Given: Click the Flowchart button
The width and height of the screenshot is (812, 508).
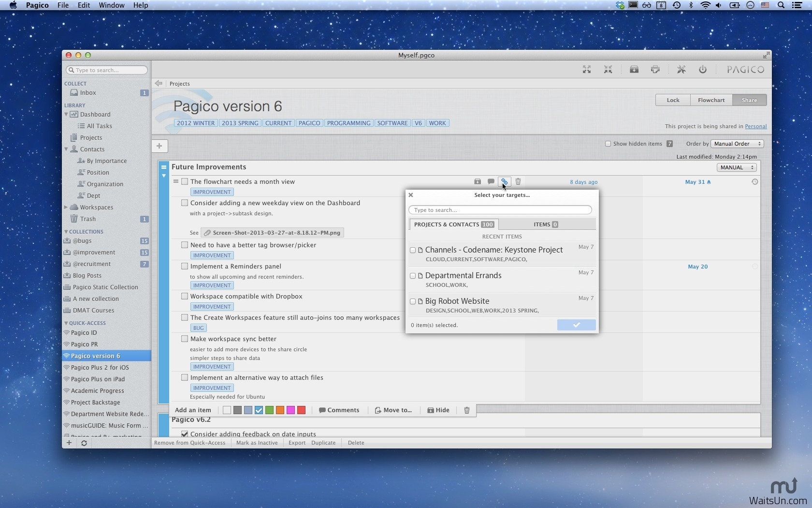Looking at the screenshot, I should pyautogui.click(x=711, y=100).
